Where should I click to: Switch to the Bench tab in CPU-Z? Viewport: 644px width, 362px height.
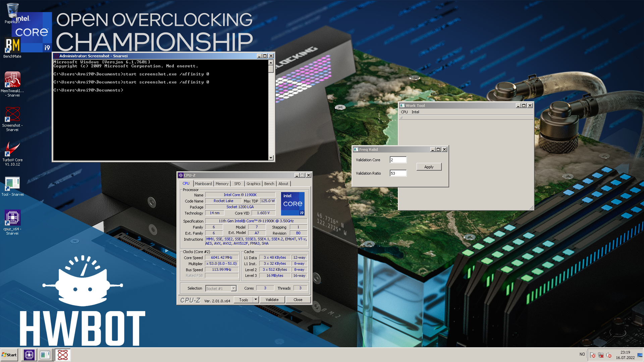[269, 184]
